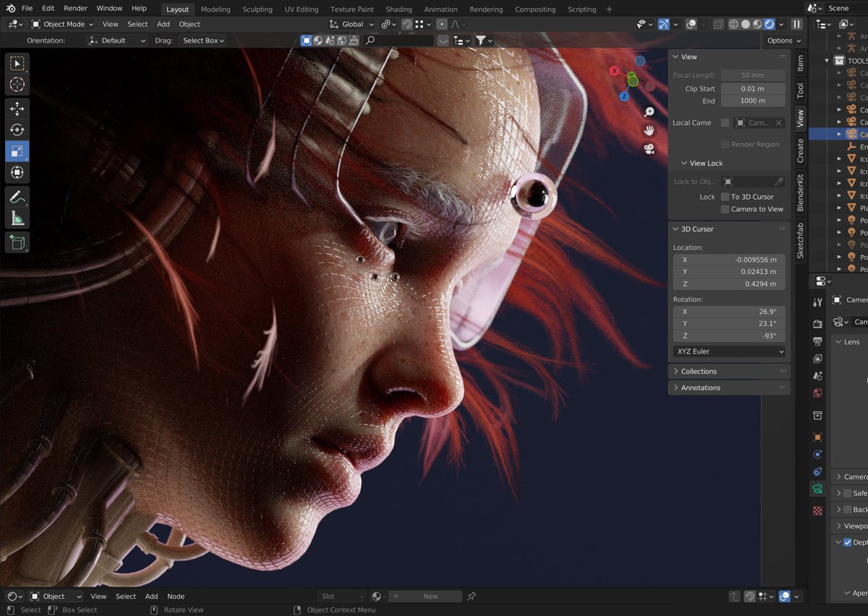868x616 pixels.
Task: Open the Window menu
Action: 109,9
